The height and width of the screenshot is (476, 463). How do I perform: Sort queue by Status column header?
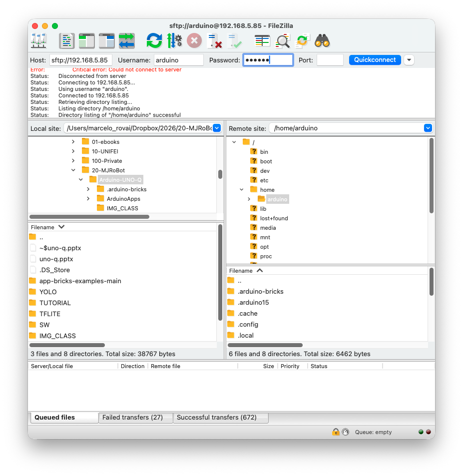click(345, 366)
